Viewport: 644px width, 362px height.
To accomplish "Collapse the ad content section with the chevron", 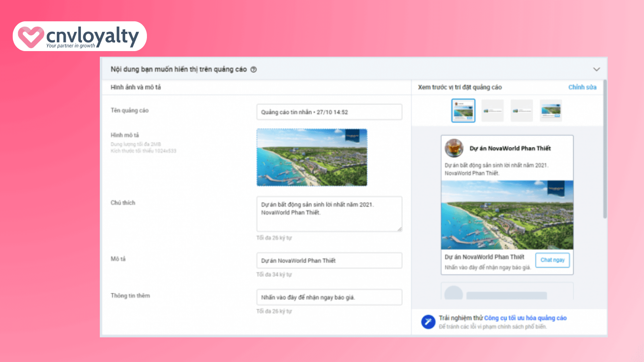I will pyautogui.click(x=596, y=69).
